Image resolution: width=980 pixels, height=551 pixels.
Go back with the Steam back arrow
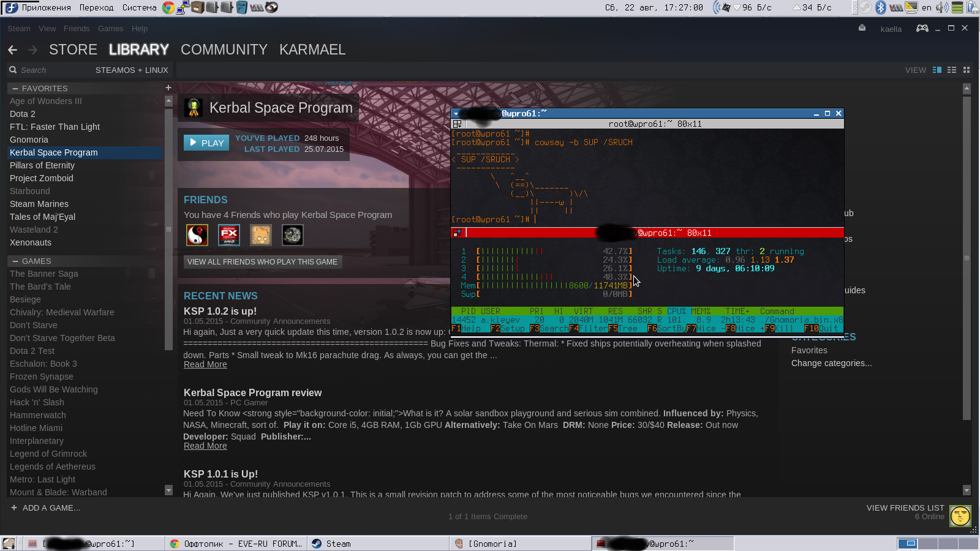12,50
